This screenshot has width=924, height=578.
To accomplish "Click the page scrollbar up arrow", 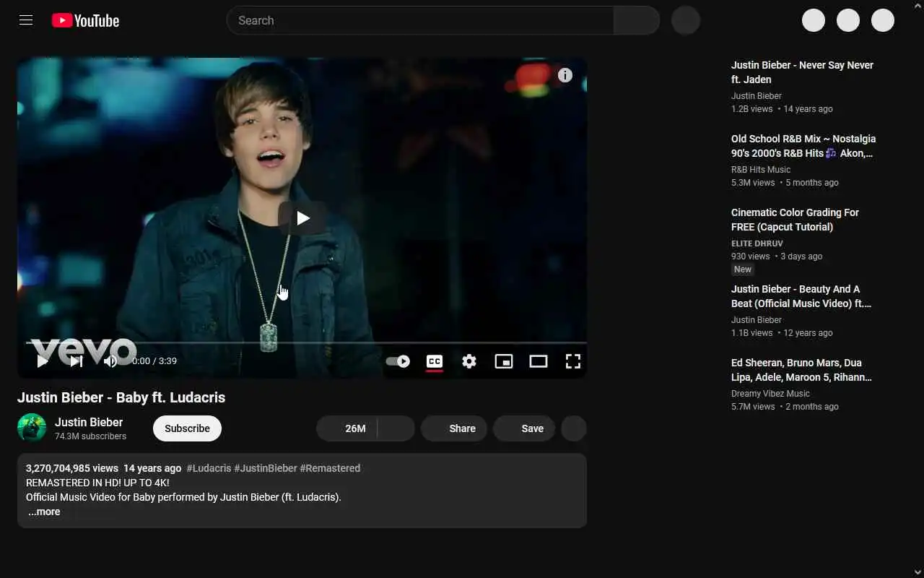I will (x=918, y=5).
